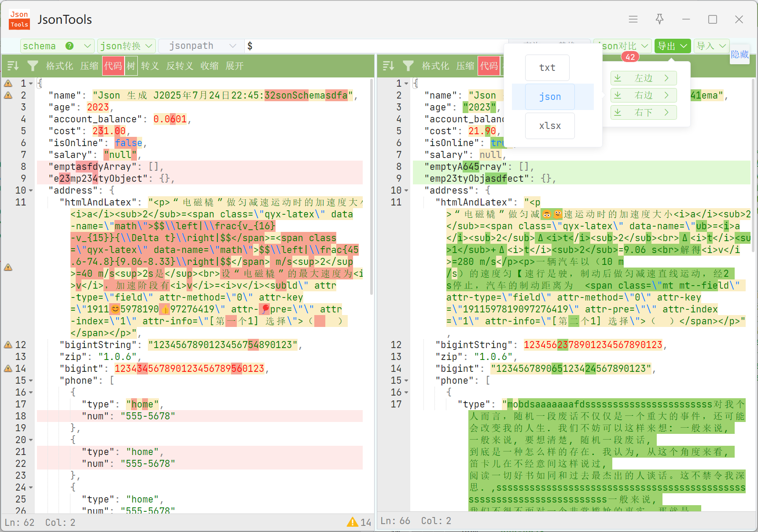This screenshot has height=532, width=758.
Task: Click 格式化 format button in left panel
Action: point(59,66)
